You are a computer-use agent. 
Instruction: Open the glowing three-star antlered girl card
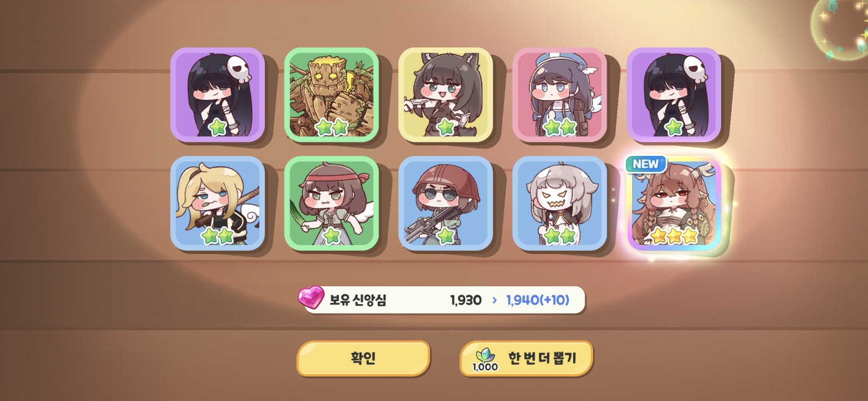pyautogui.click(x=674, y=203)
